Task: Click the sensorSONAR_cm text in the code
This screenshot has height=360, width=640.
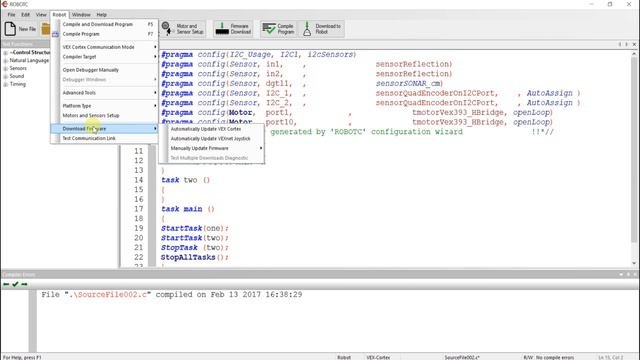Action: point(409,83)
